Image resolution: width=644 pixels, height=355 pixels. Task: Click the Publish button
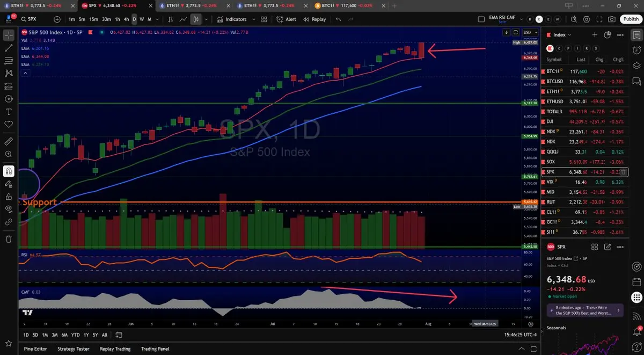coord(631,19)
